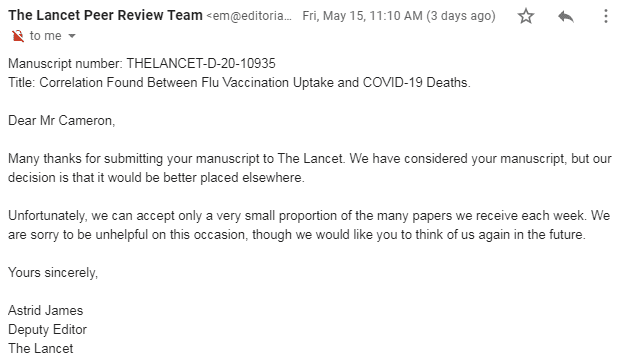Click the line starting "Unfortunately, we can accept"
The height and width of the screenshot is (360, 626).
pyautogui.click(x=309, y=216)
